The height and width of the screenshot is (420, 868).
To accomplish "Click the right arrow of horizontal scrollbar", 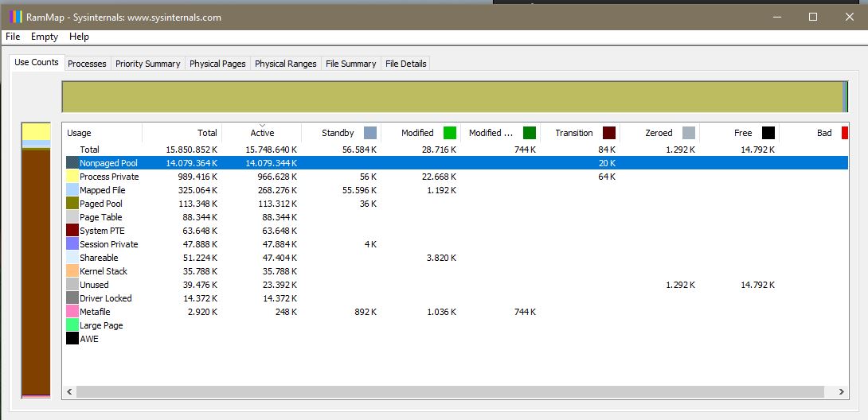I will coord(841,392).
